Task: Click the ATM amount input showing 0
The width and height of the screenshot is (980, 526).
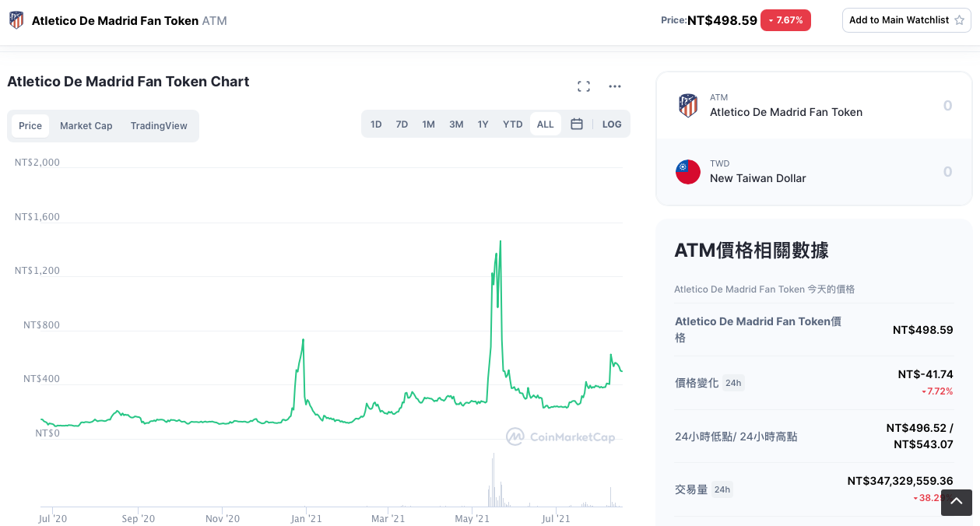Action: click(x=947, y=105)
